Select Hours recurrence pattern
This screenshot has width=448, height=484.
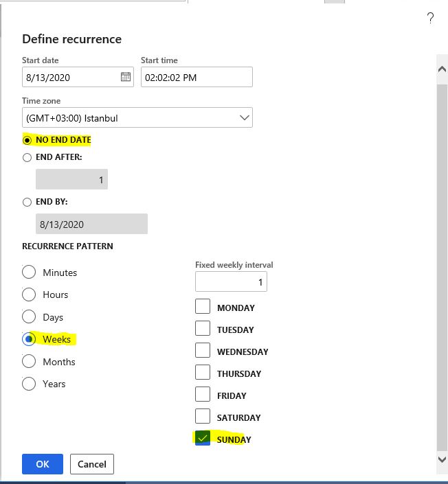29,294
